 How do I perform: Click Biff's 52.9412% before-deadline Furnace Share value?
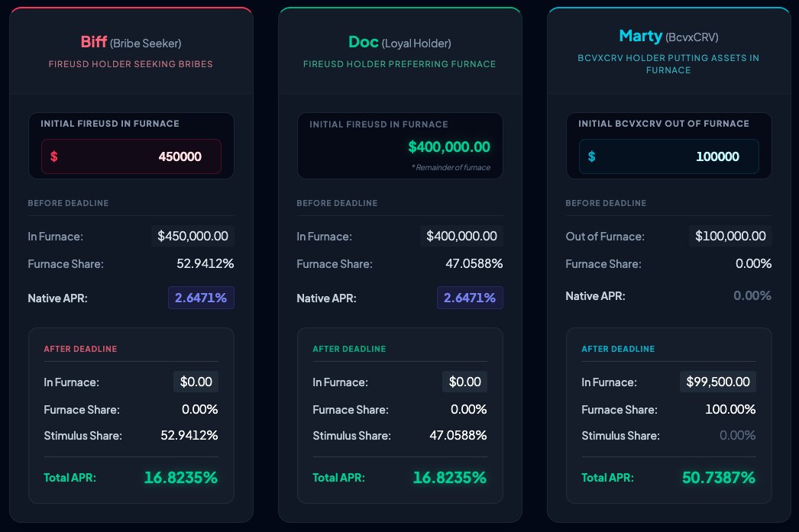coord(205,263)
